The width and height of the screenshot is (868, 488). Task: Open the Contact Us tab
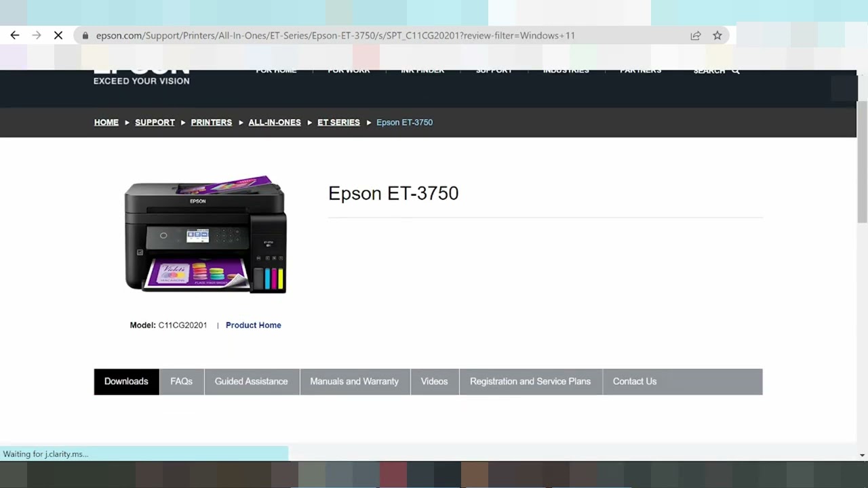[635, 382]
